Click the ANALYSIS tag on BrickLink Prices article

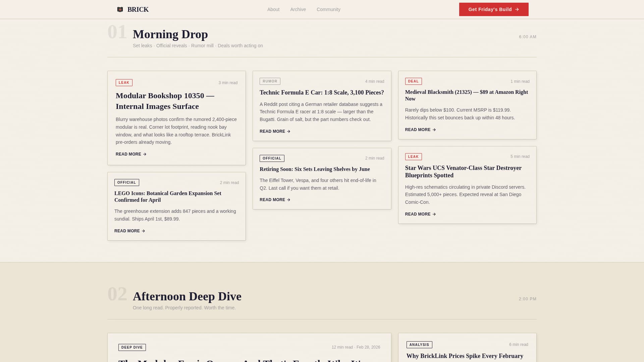pyautogui.click(x=419, y=345)
